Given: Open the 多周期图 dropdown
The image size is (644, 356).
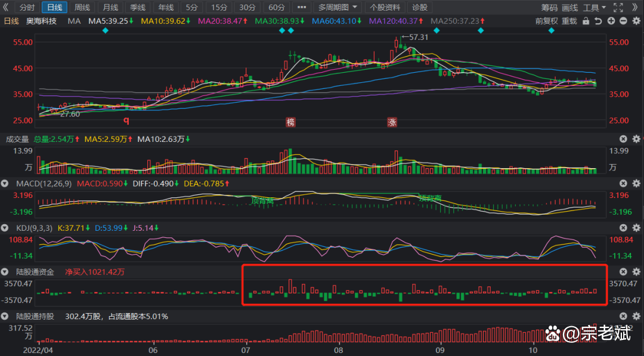Looking at the screenshot, I should pos(338,8).
